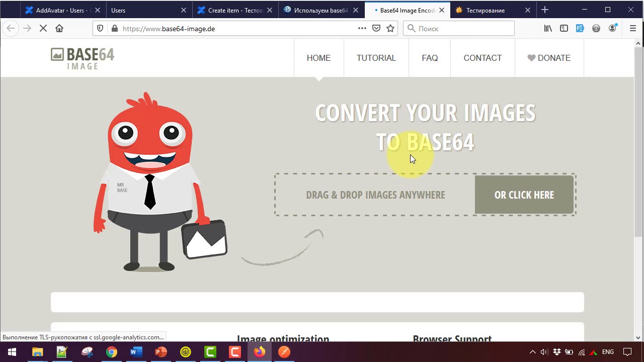Open the Windows notification center icon
The width and height of the screenshot is (644, 362).
coord(627,352)
